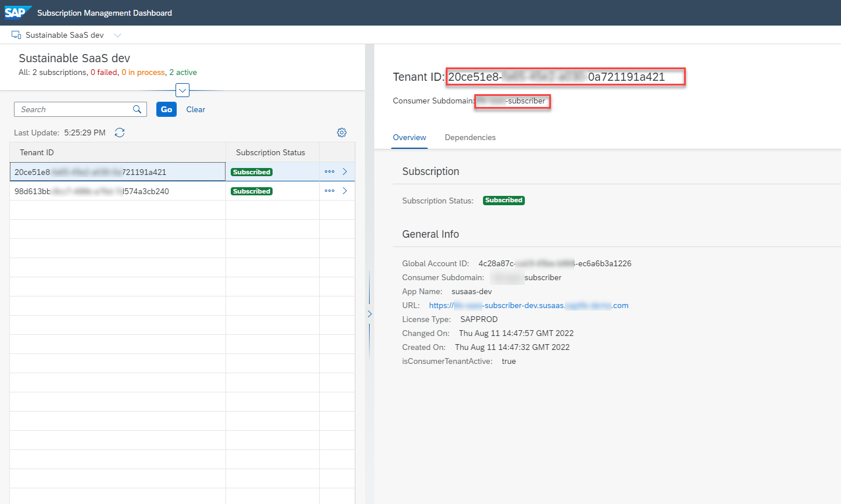The width and height of the screenshot is (841, 504).
Task: Click the '2 active' subscriptions summary text
Action: pyautogui.click(x=183, y=73)
